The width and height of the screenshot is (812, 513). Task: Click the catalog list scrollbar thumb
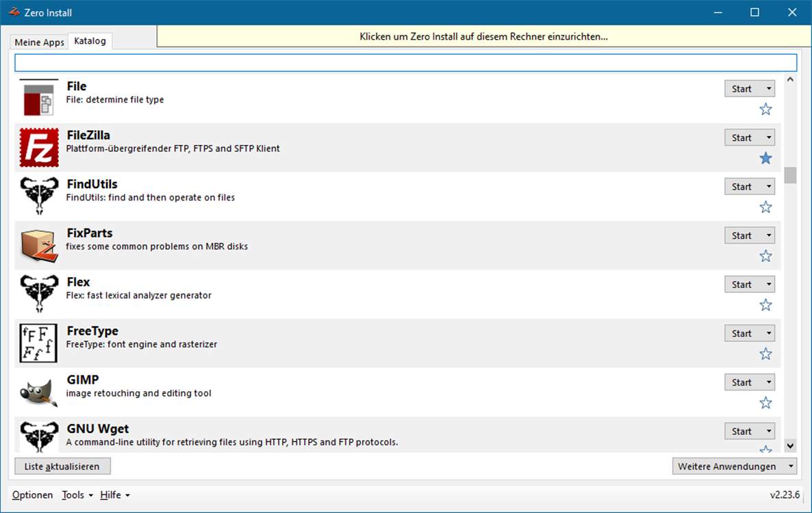(x=789, y=175)
